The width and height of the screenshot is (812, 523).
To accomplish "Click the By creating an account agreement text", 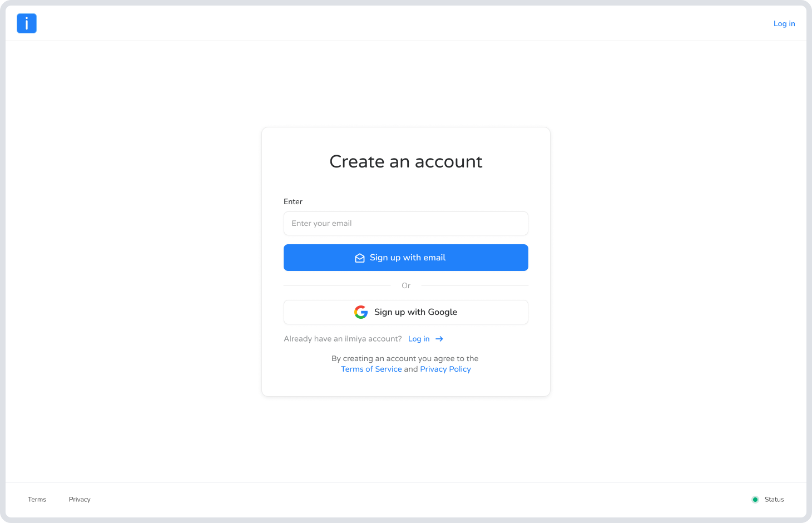I will (x=405, y=358).
